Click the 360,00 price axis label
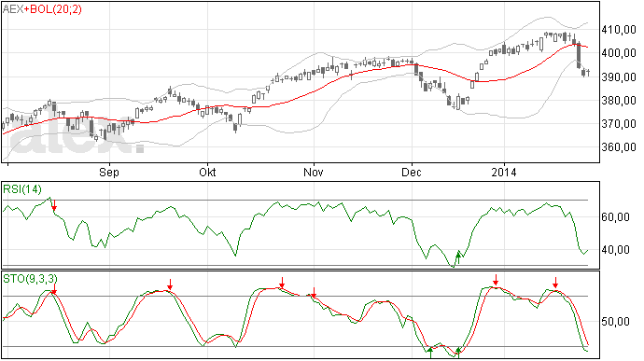 tap(619, 147)
